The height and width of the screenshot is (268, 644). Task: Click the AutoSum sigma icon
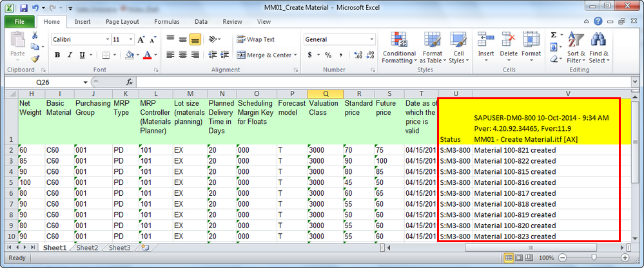pyautogui.click(x=554, y=35)
